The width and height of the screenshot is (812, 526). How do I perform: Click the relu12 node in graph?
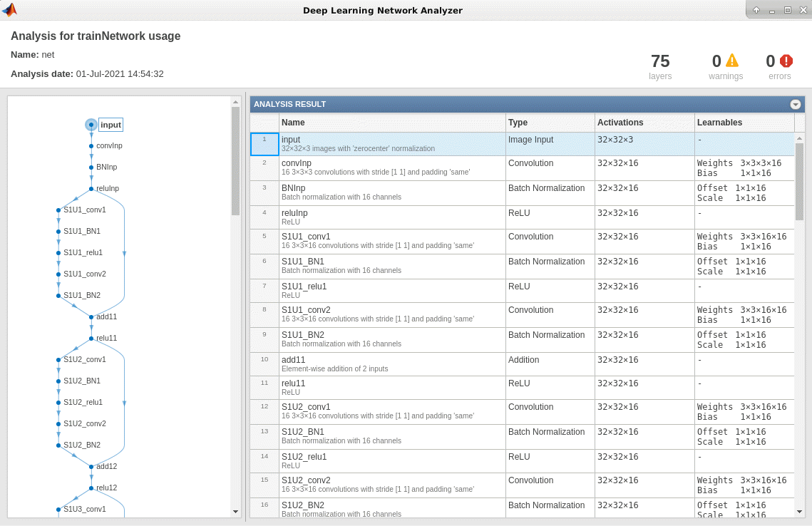91,488
